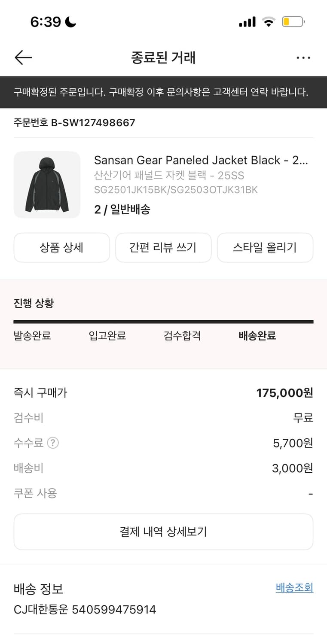Tap the Sansan Gear Paneled Jacket title
The width and height of the screenshot is (327, 644).
[201, 160]
